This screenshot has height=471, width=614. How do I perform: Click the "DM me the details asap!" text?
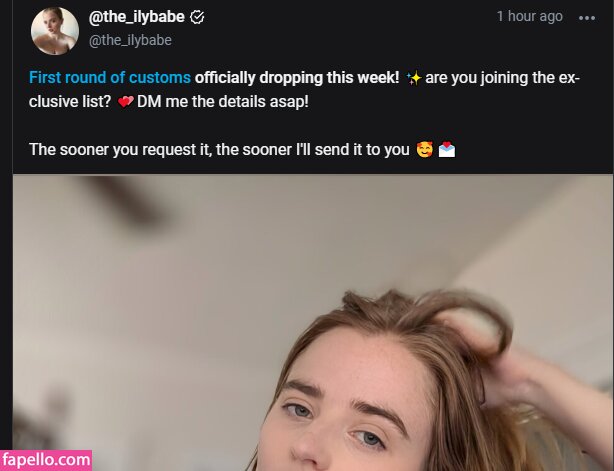pos(223,102)
